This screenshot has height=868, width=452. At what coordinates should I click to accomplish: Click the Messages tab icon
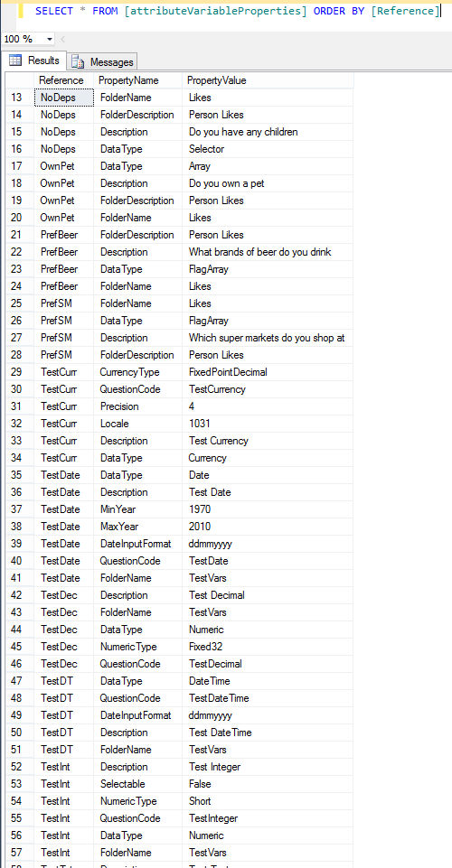pyautogui.click(x=78, y=62)
